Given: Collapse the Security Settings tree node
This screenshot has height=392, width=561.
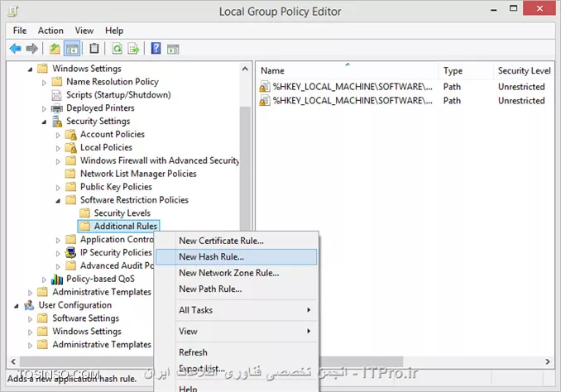Looking at the screenshot, I should (45, 122).
